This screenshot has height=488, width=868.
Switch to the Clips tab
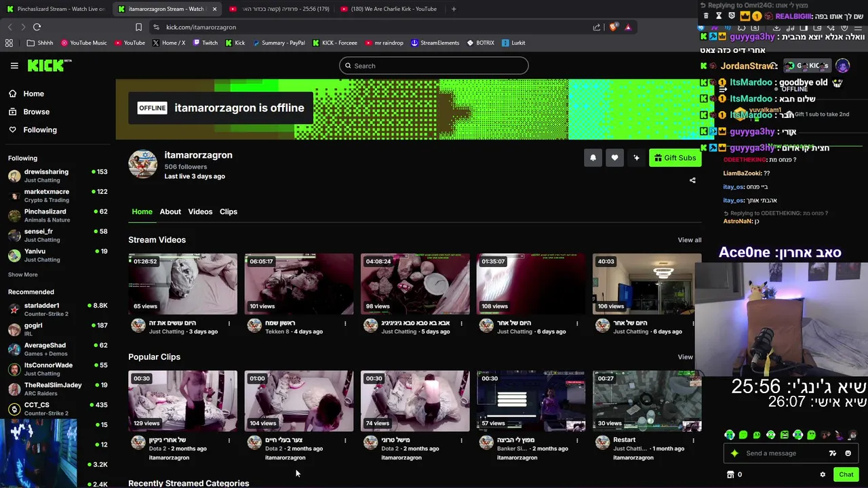(229, 211)
